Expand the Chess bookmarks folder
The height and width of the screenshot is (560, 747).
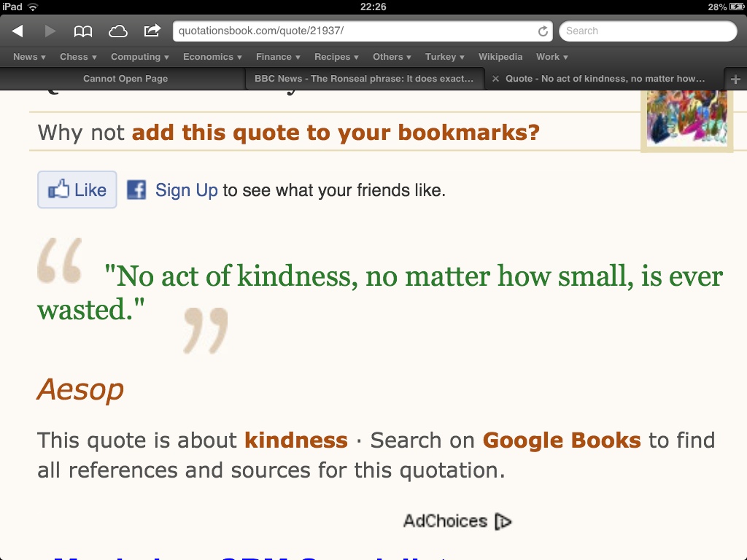78,57
